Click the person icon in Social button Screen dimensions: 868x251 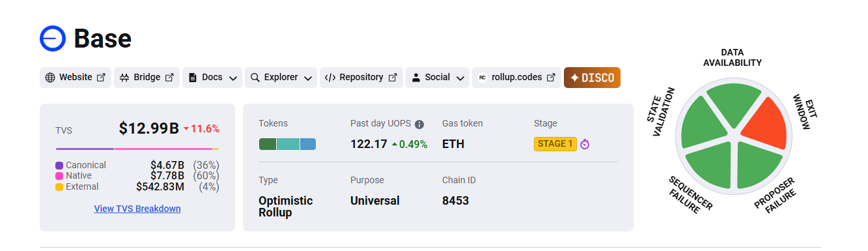[x=416, y=78]
